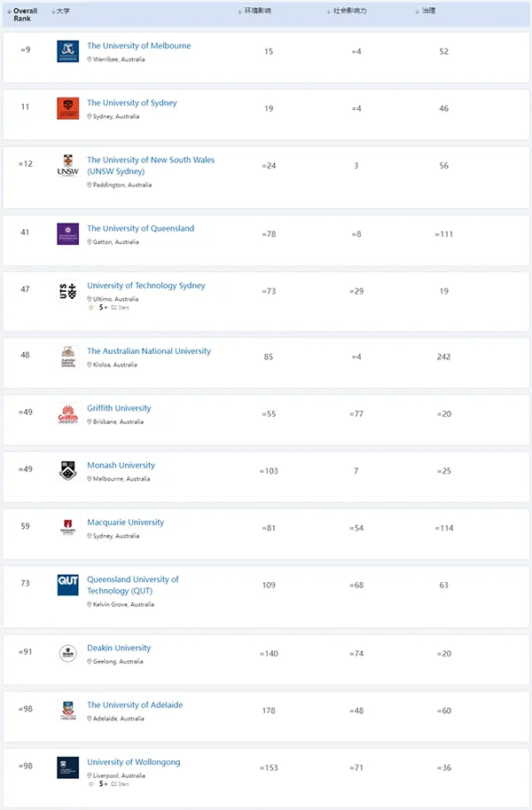This screenshot has height=810, width=532.
Task: Open The University of Adelaide link
Action: 135,705
